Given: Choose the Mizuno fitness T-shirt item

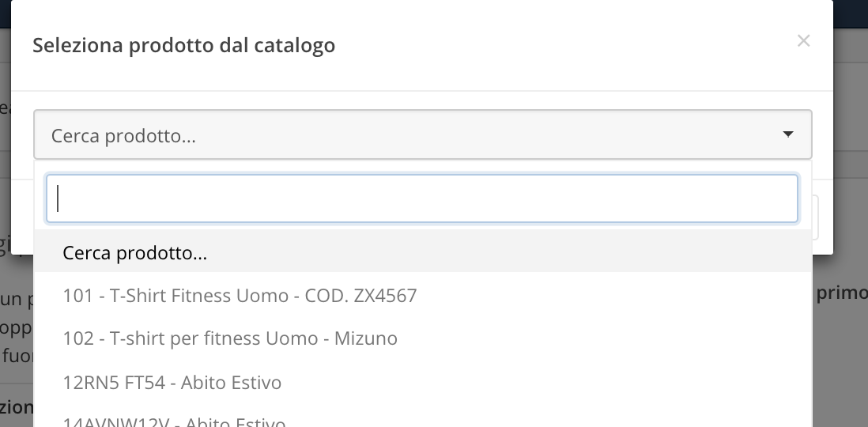Looking at the screenshot, I should [x=230, y=338].
